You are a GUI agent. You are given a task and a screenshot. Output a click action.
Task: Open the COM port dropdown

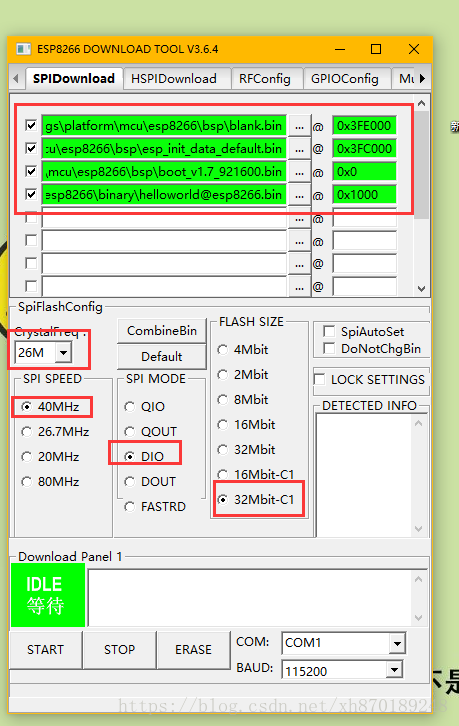pyautogui.click(x=396, y=643)
